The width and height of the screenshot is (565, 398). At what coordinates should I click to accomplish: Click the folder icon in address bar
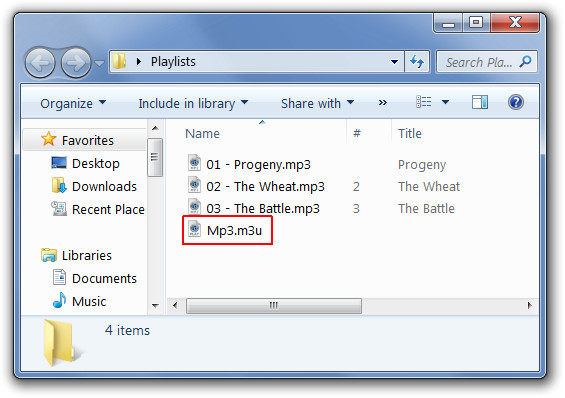pos(119,62)
